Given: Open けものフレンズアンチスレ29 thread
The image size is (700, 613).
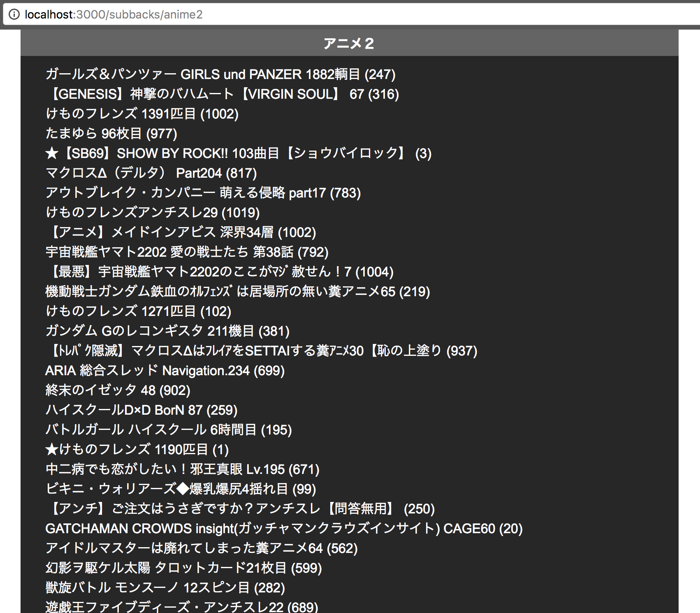Looking at the screenshot, I should coord(153,212).
